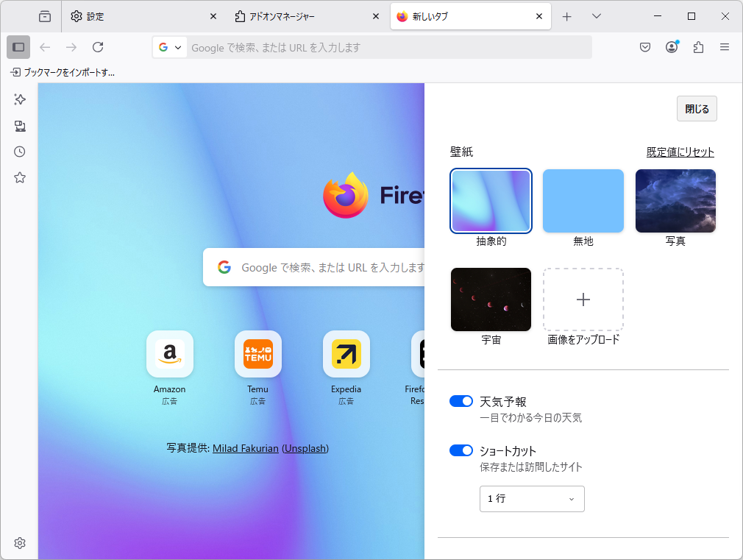Viewport: 743px width, 560px height.
Task: Open the tab list chevron next to new tab
Action: 597,15
